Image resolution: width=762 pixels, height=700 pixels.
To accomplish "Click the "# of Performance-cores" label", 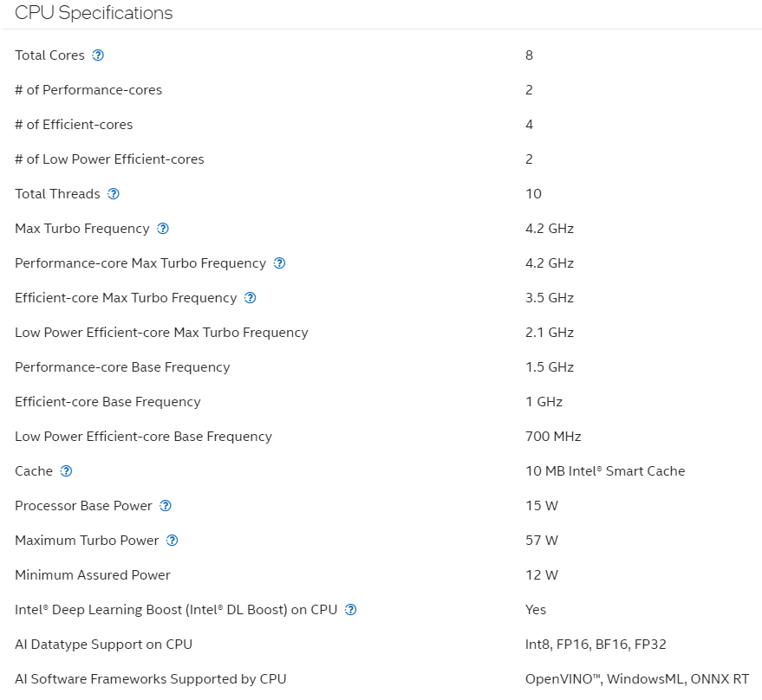I will coord(88,90).
